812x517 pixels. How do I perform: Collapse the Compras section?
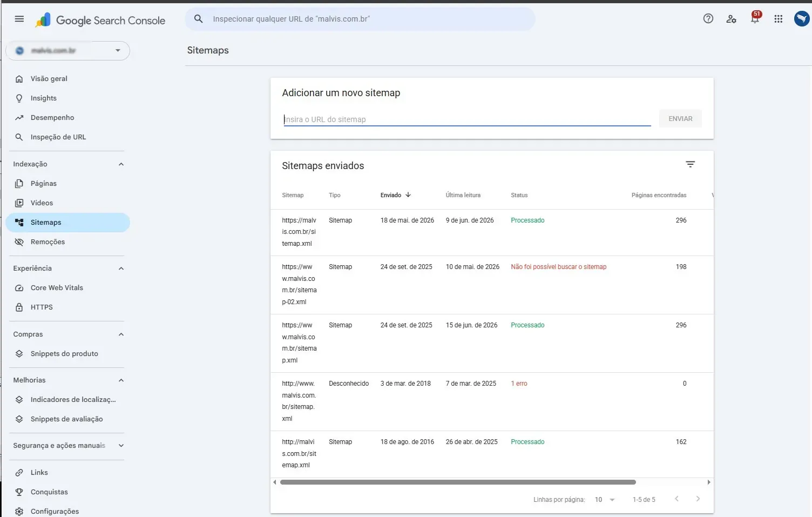tap(121, 334)
